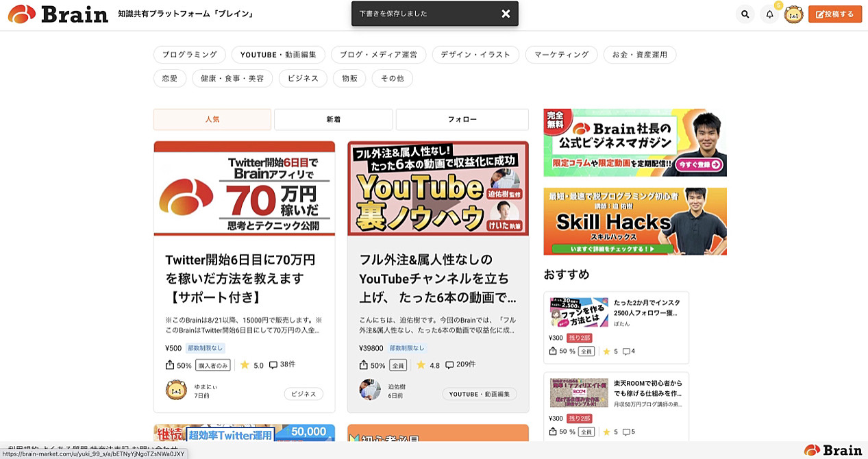Screen dimensions: 868x459
Task: Open the search magnifier icon
Action: pos(745,14)
